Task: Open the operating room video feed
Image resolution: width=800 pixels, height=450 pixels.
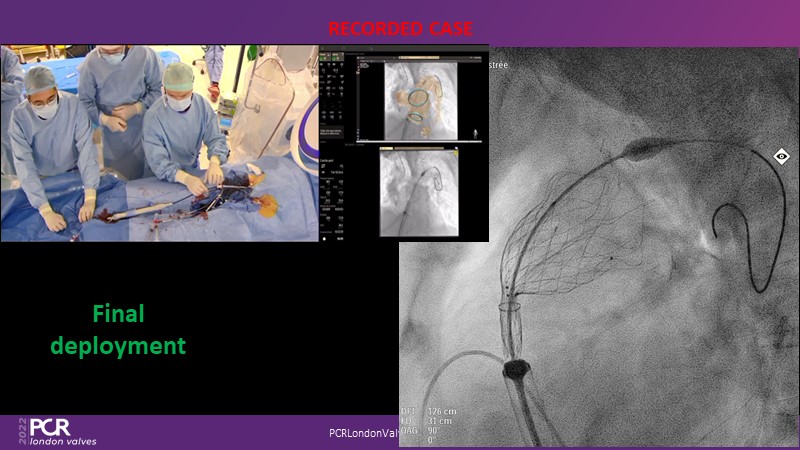Action: coord(160,143)
